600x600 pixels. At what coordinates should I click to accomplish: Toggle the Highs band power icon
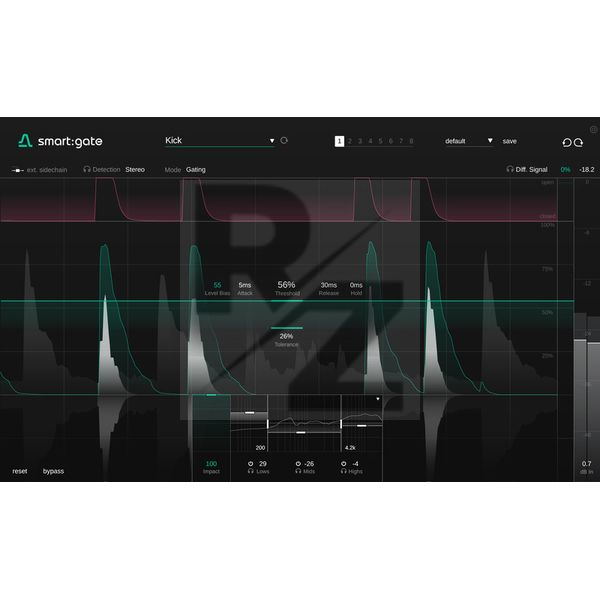coord(344,463)
